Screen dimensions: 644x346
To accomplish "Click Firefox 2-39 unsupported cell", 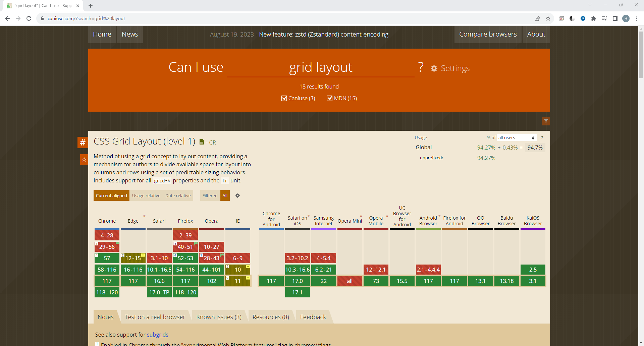I will [x=185, y=235].
